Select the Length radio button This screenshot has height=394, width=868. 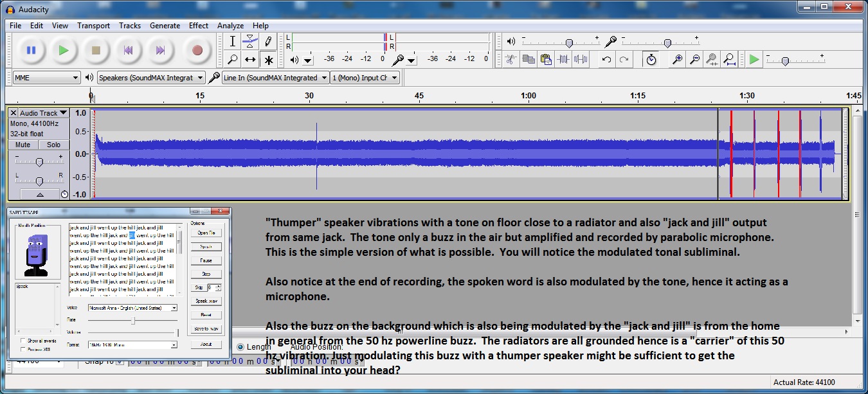tap(240, 347)
